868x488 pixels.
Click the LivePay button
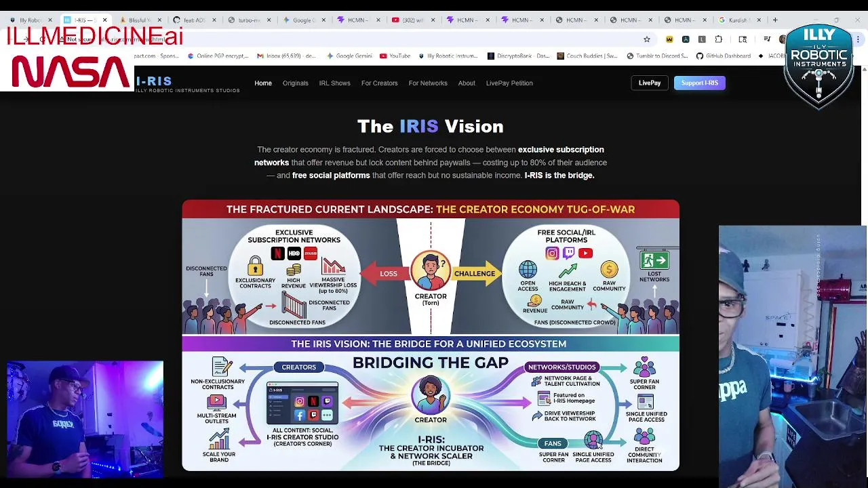650,83
